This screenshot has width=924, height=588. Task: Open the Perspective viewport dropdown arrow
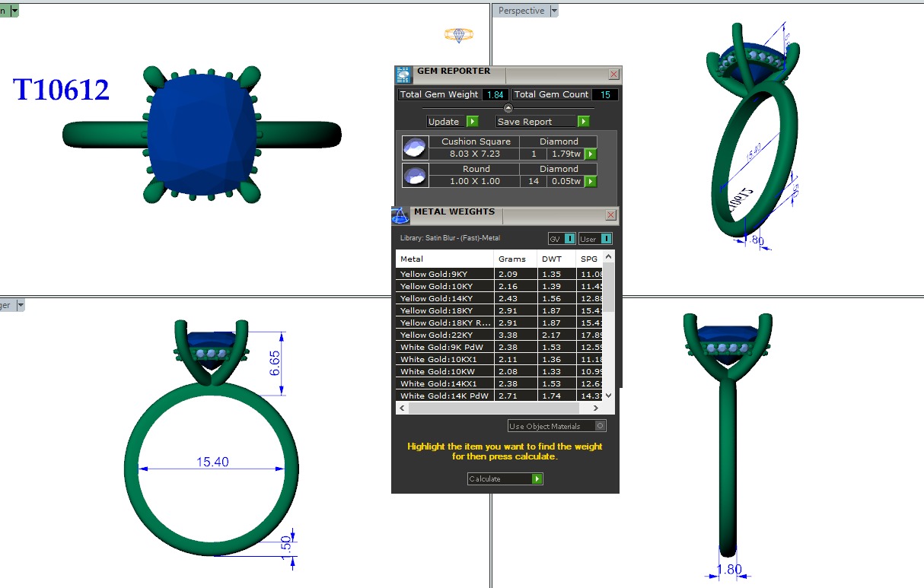click(x=553, y=11)
